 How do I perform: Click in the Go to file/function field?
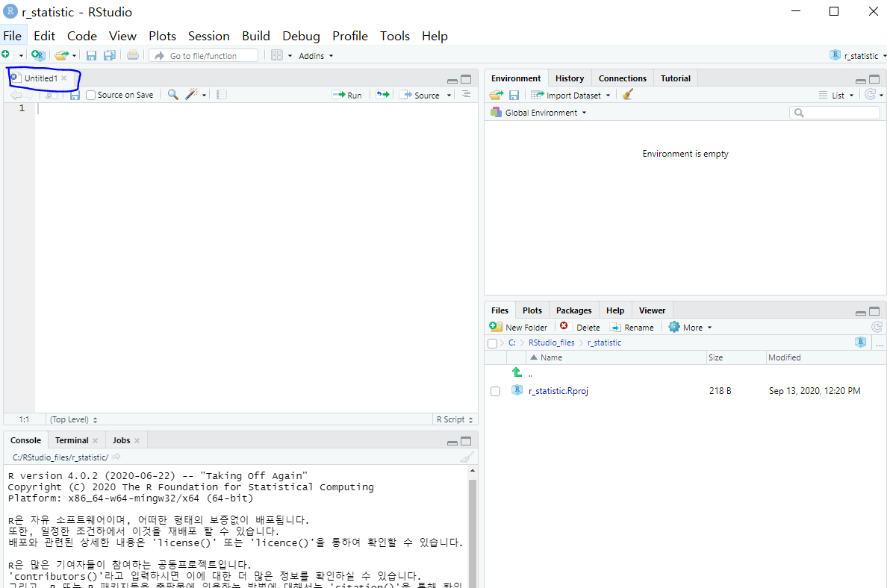(x=204, y=55)
